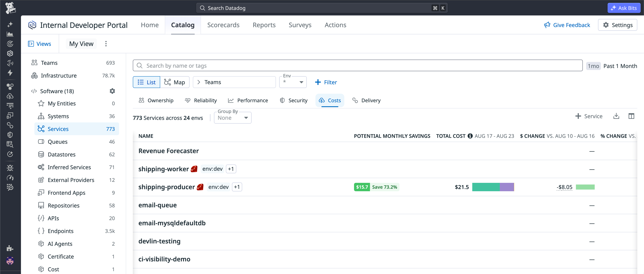Screen dimensions: 644x274
Task: Open Queues in the catalog tree
Action: [76, 142]
